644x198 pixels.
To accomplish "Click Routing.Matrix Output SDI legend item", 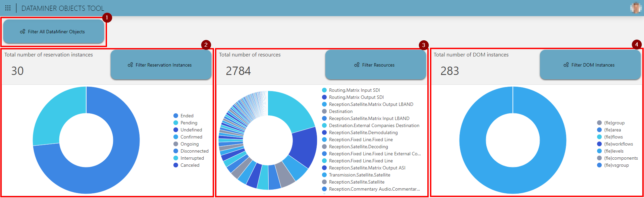I will tap(353, 97).
